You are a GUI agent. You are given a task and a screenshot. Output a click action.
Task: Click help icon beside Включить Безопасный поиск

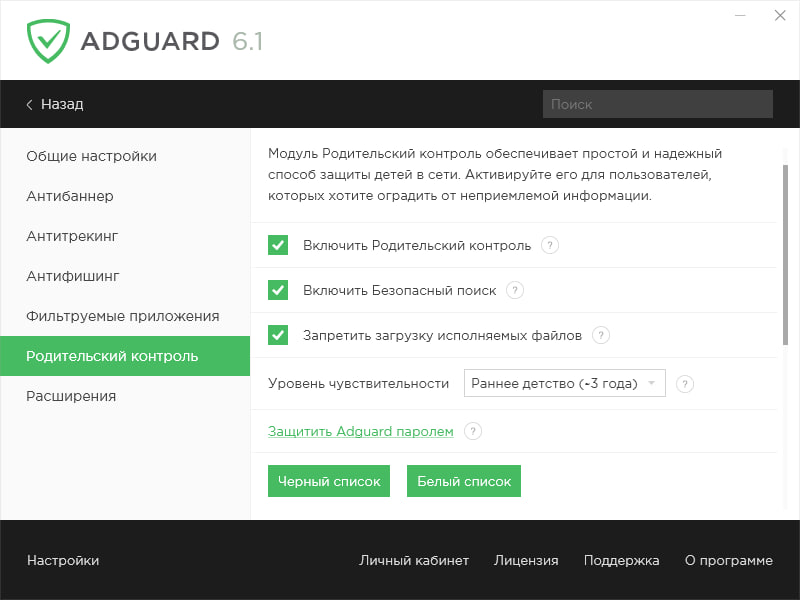coord(515,290)
